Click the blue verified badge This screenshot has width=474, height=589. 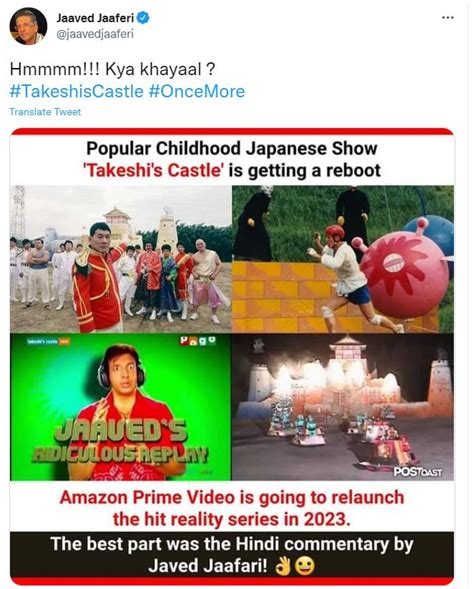click(x=143, y=17)
